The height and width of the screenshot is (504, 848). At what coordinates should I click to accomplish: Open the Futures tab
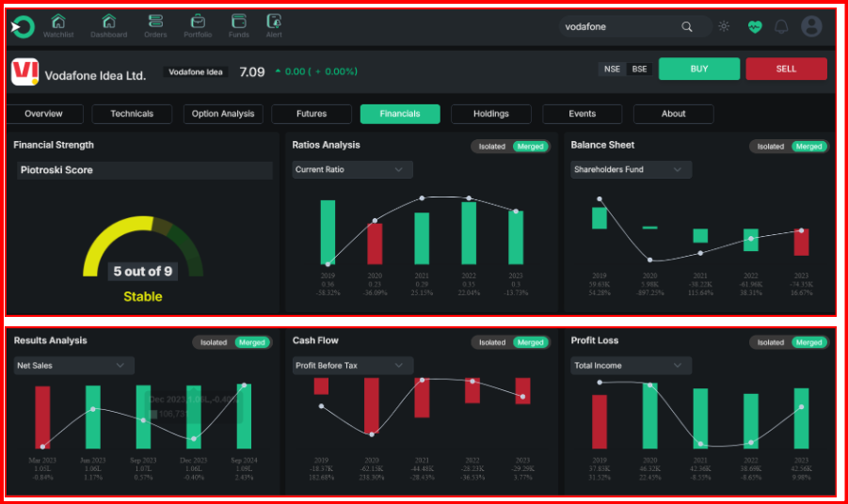(x=312, y=114)
